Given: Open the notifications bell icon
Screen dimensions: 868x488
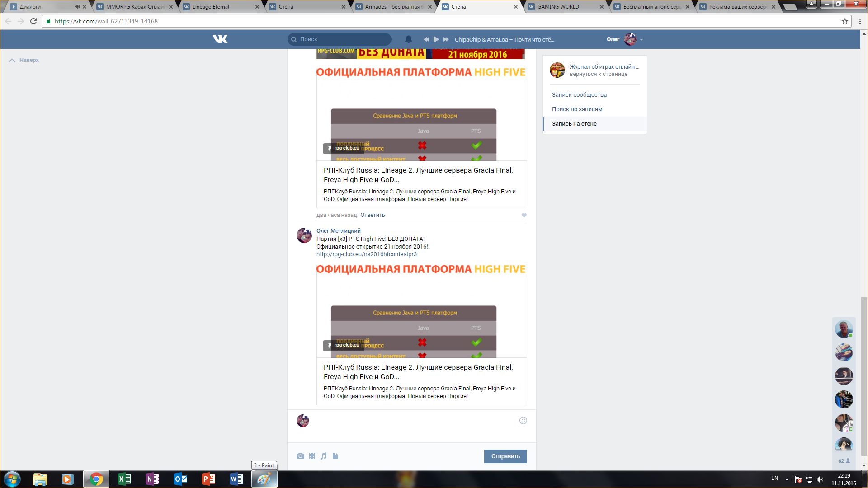Looking at the screenshot, I should point(409,39).
